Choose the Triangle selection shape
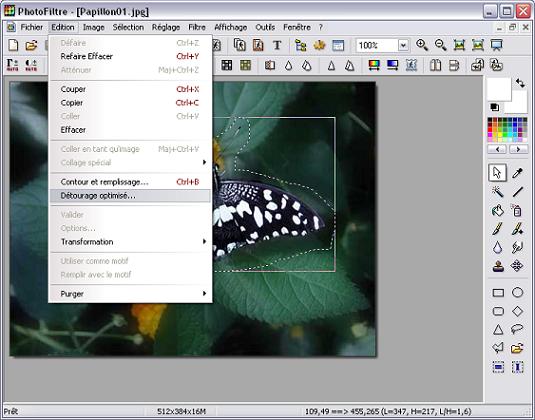The image size is (535, 420). 498,329
